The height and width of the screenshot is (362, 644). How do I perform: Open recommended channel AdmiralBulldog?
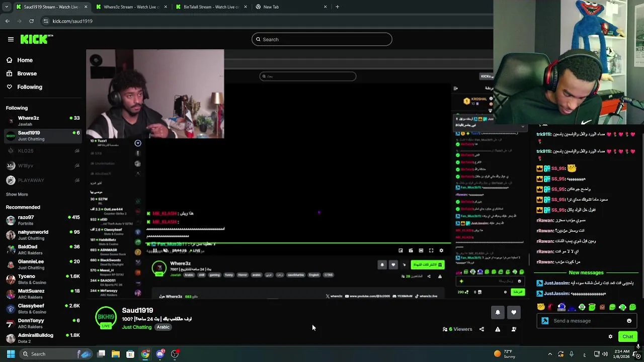43,338
